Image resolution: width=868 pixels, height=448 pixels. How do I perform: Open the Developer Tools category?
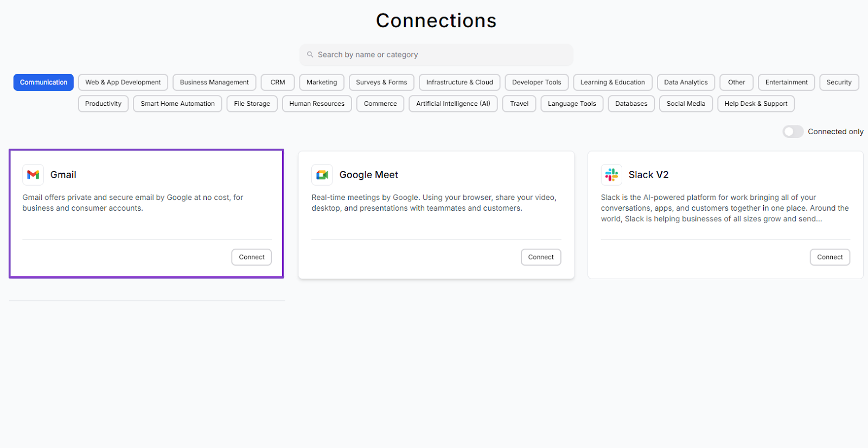tap(537, 83)
